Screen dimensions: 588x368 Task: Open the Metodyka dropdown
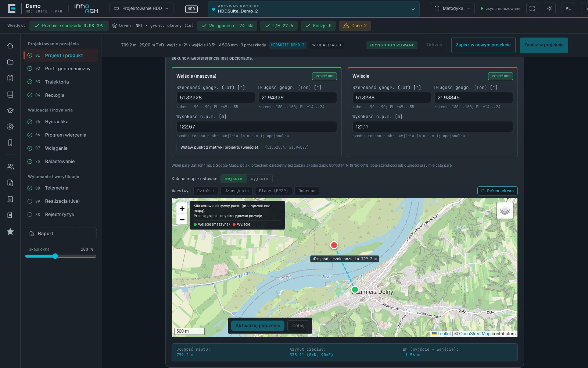[x=452, y=8]
